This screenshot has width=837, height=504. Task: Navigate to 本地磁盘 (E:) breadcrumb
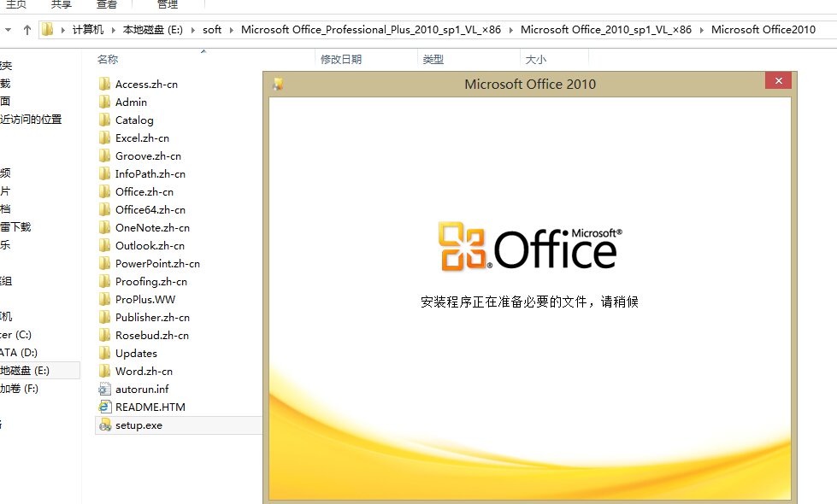(153, 30)
